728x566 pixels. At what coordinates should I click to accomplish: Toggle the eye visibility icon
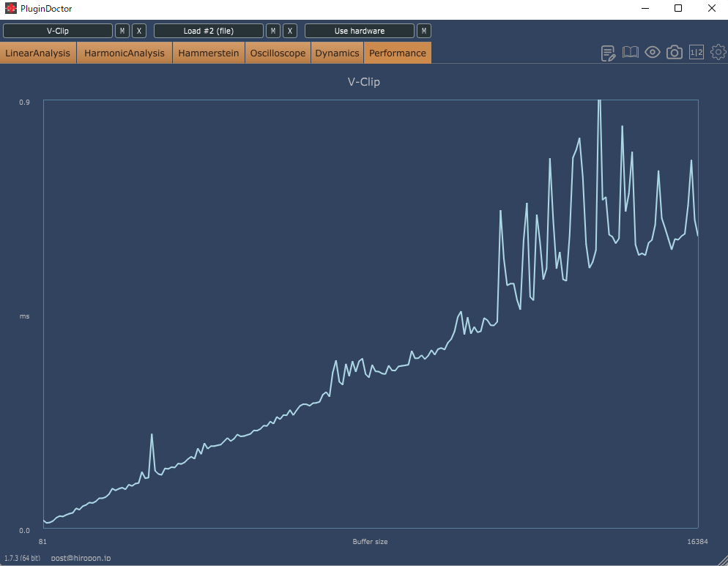click(653, 53)
